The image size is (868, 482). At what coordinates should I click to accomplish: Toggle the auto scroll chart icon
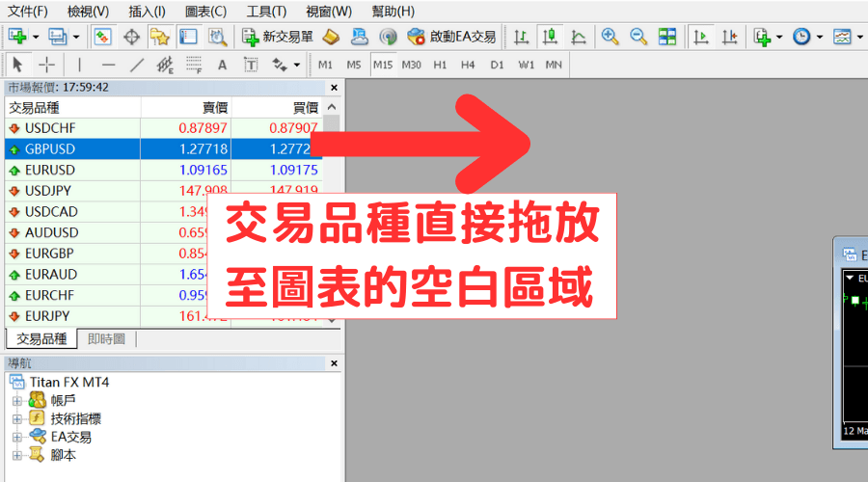coord(701,37)
